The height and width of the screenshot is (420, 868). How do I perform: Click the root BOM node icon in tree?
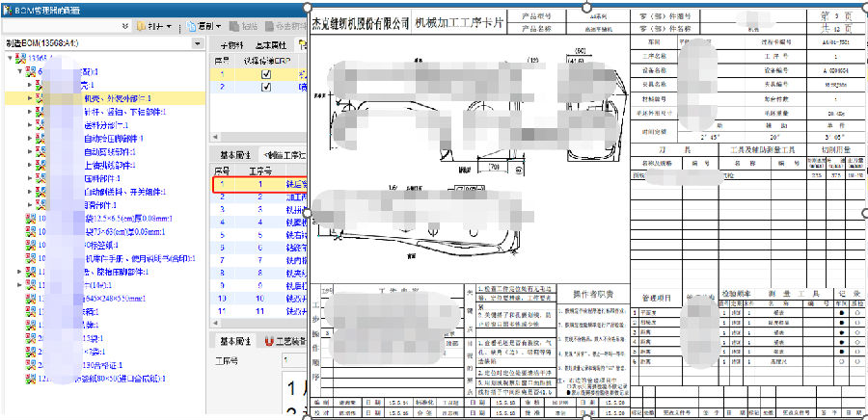(x=22, y=58)
